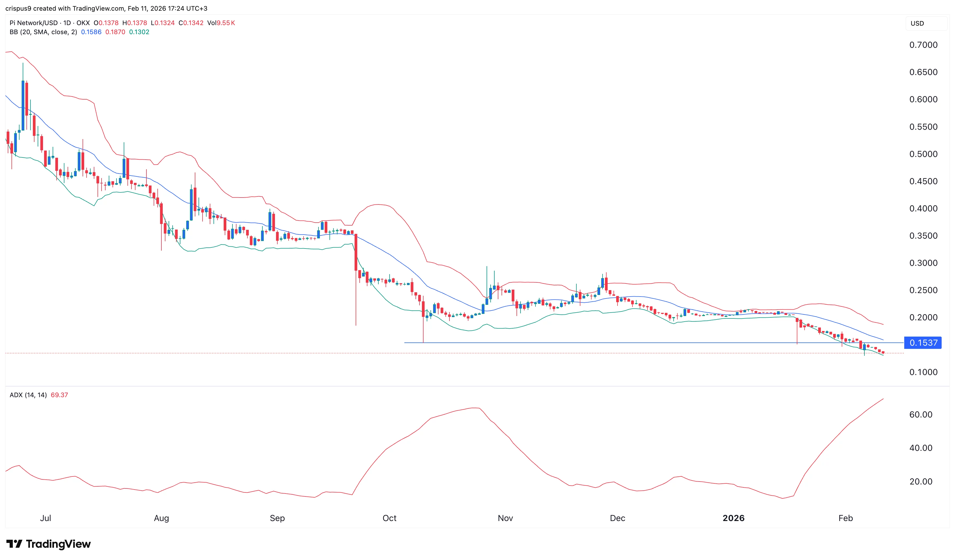Click the OKX exchange label

click(x=83, y=23)
